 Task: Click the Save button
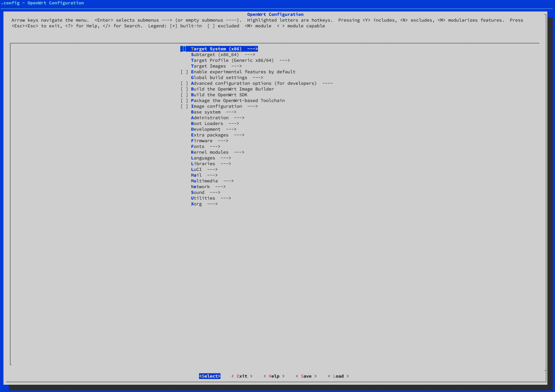click(306, 376)
